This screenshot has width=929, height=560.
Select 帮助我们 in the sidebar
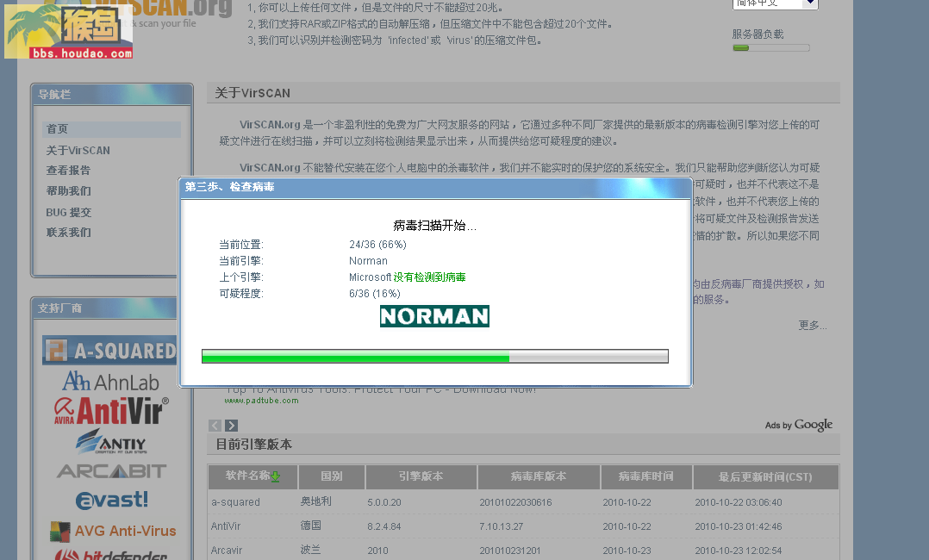coord(69,190)
